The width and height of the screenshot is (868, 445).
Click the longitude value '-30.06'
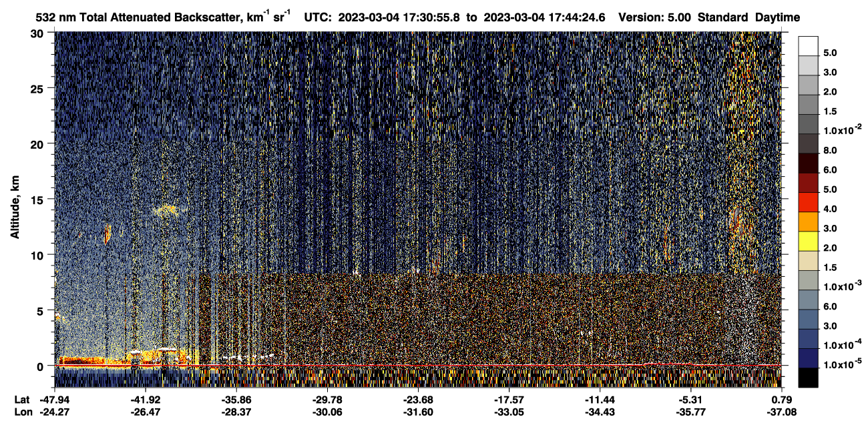pyautogui.click(x=327, y=412)
